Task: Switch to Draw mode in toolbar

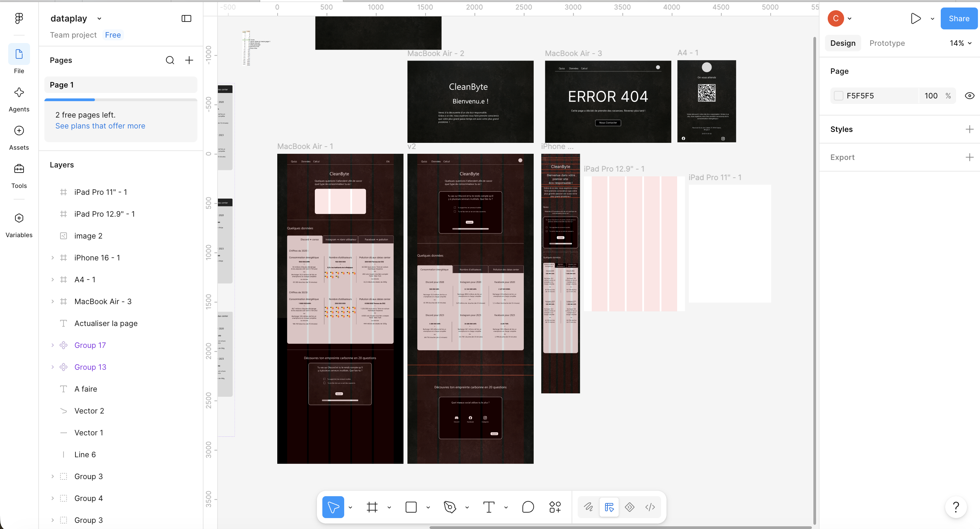Action: tap(589, 507)
